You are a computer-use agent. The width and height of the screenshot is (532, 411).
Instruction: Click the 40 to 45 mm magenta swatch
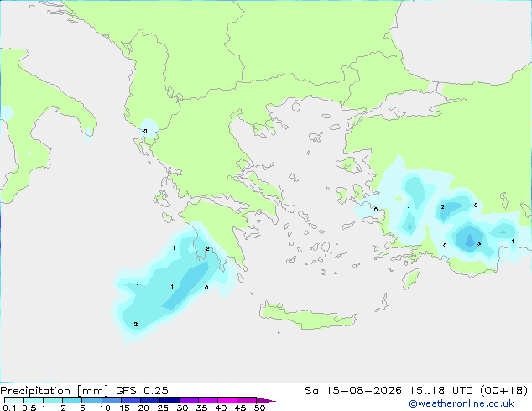click(227, 400)
